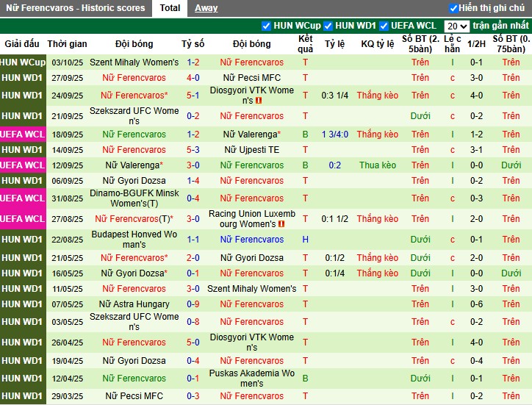
Task: Click 1-4 score for Nữ Gyori Dozsa 06/09/25
Action: click(x=193, y=181)
